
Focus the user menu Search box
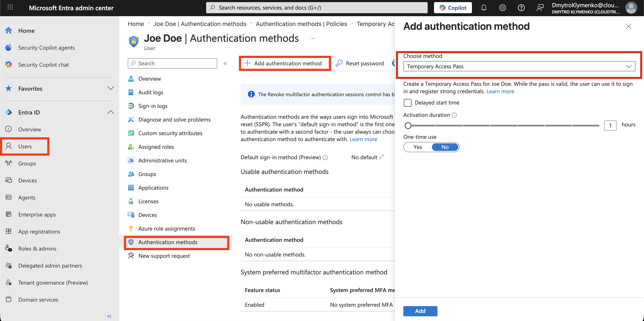(x=172, y=63)
